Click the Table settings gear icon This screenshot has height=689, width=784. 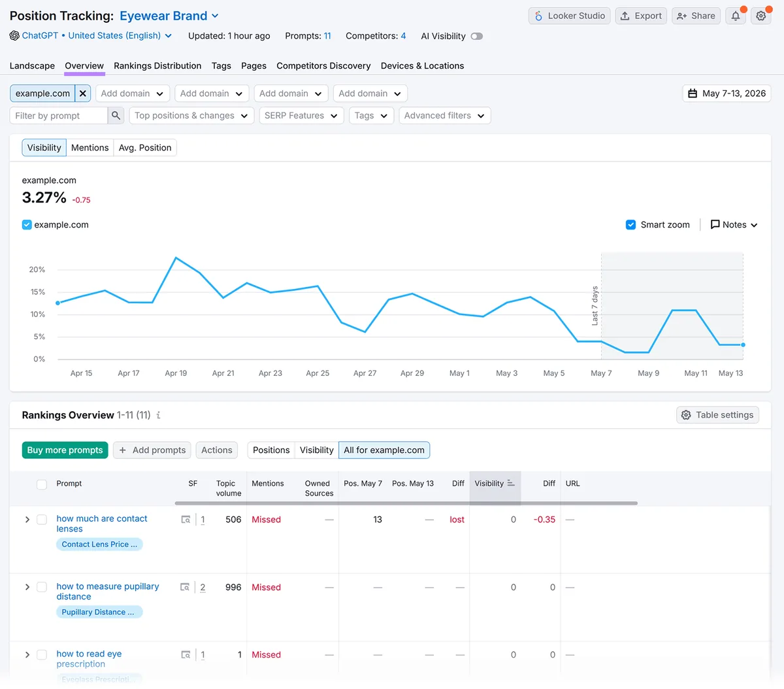coord(686,415)
